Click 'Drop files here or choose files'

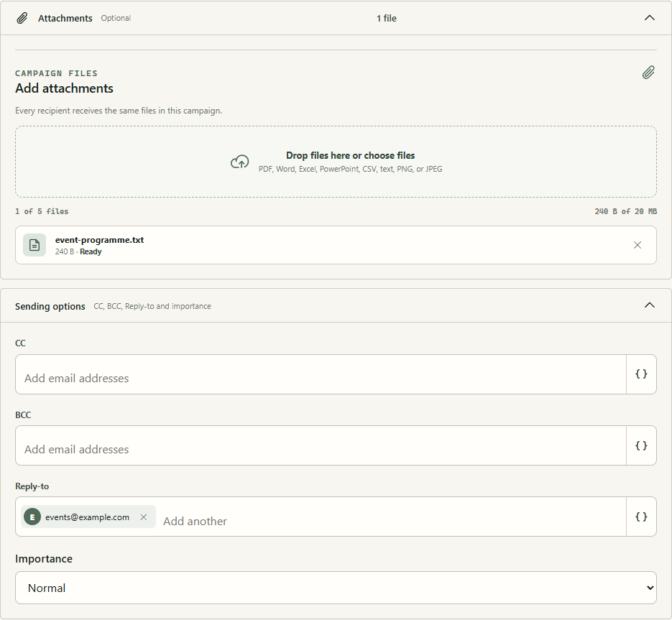tap(350, 155)
